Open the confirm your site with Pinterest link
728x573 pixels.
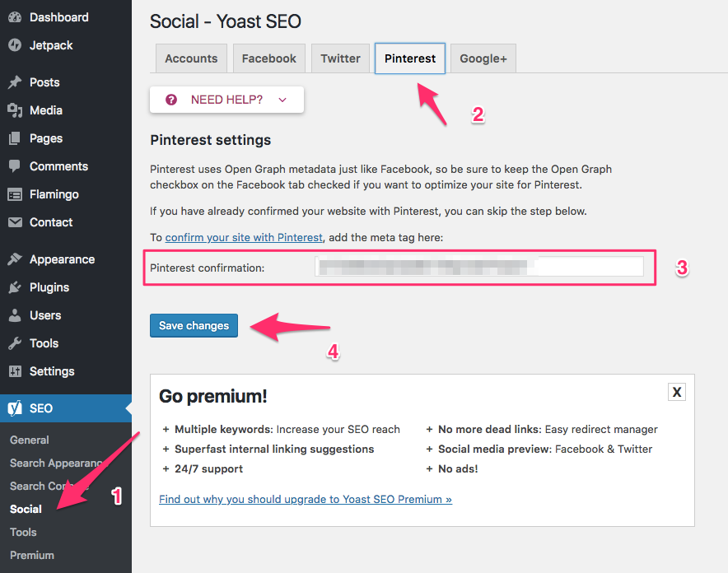click(243, 237)
